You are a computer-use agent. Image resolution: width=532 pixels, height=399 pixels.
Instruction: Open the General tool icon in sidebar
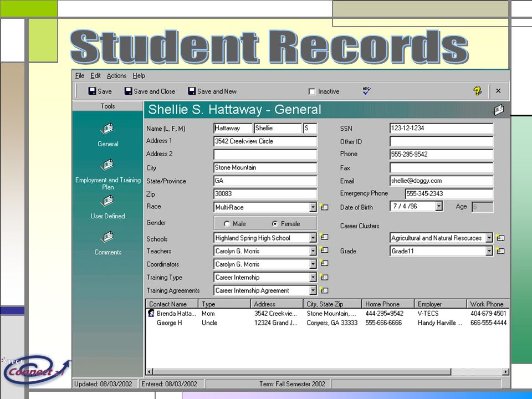(108, 129)
